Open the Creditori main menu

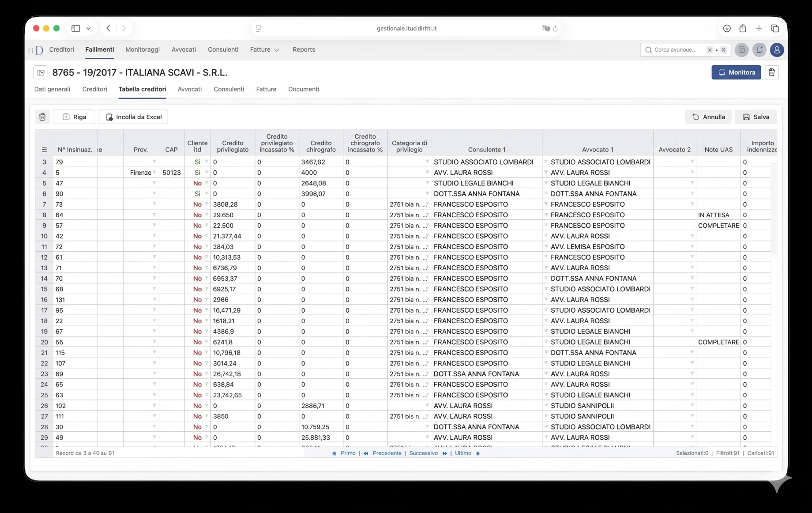tap(61, 50)
